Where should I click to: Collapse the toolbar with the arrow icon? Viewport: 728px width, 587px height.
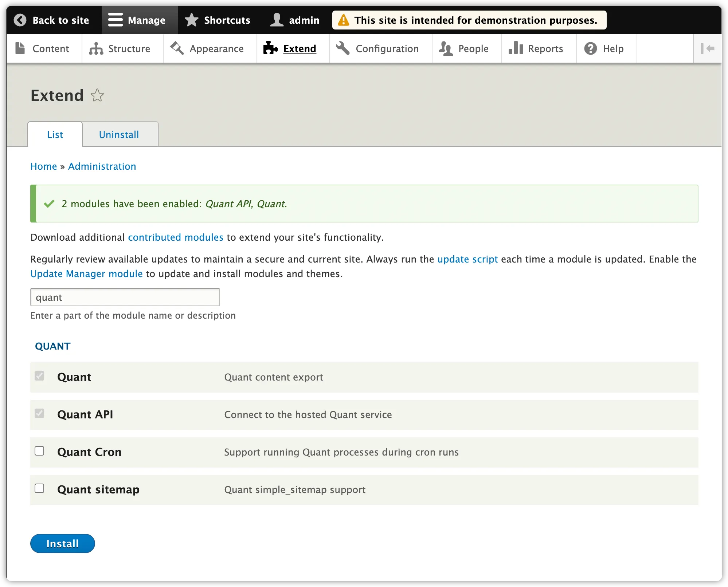pyautogui.click(x=708, y=48)
